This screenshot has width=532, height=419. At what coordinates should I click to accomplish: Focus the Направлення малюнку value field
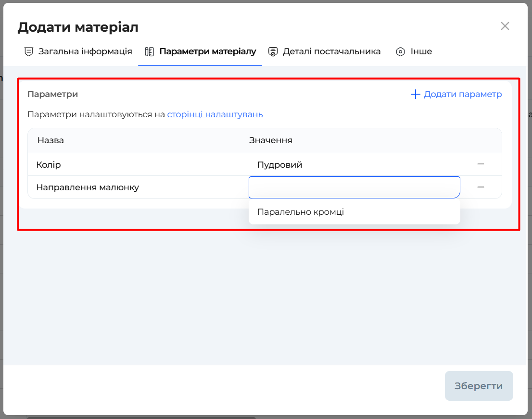(x=354, y=187)
